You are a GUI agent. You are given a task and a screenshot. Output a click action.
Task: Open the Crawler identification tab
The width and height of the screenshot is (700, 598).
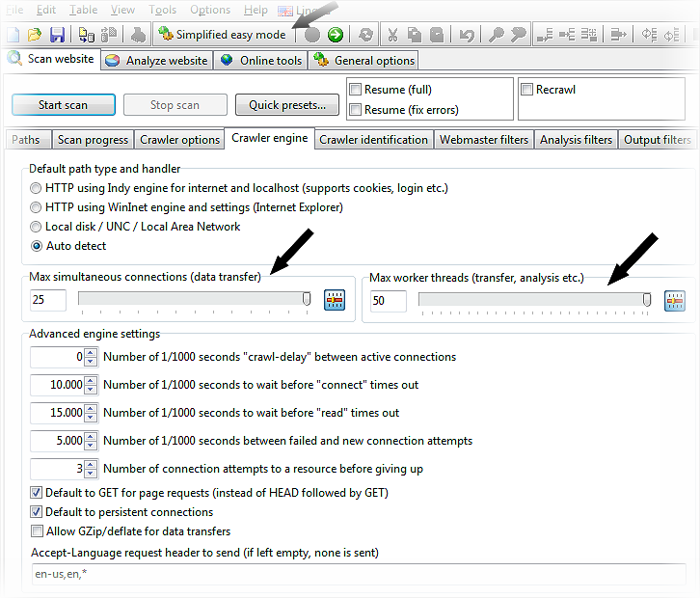(374, 140)
